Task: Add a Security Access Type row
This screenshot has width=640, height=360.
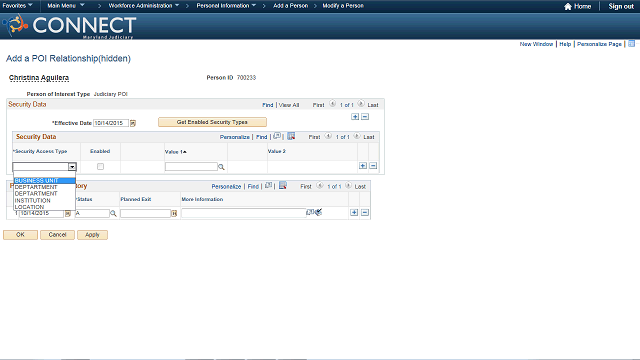Action: (x=363, y=166)
